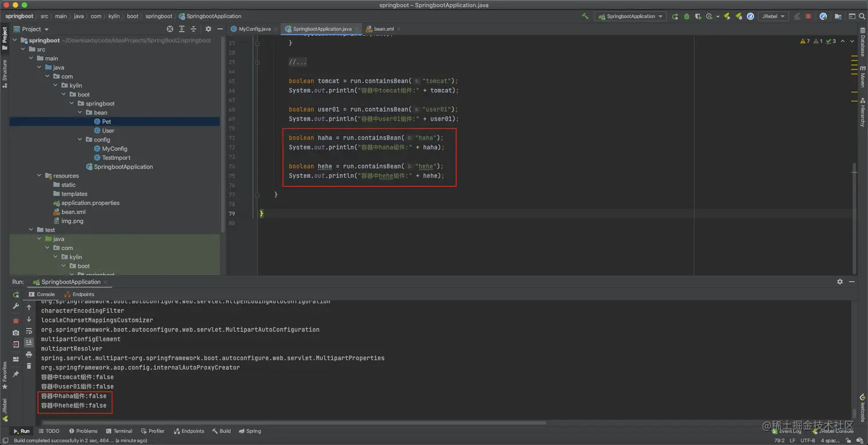
Task: Run with Coverage using the shield icon
Action: coord(697,17)
